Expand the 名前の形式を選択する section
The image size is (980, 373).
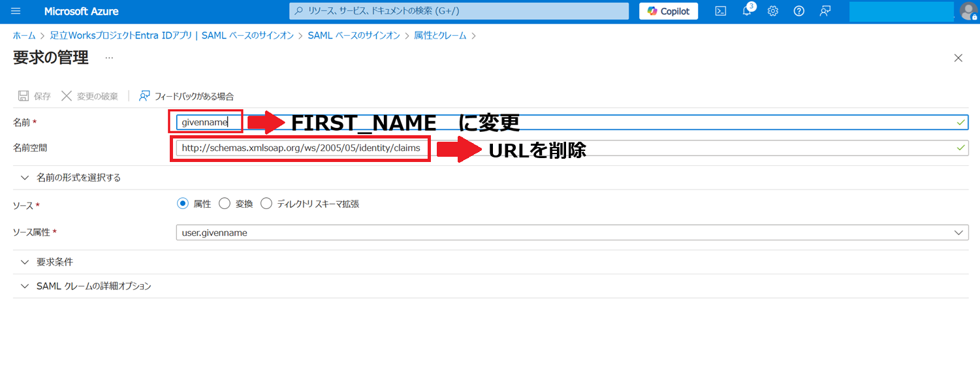click(78, 178)
